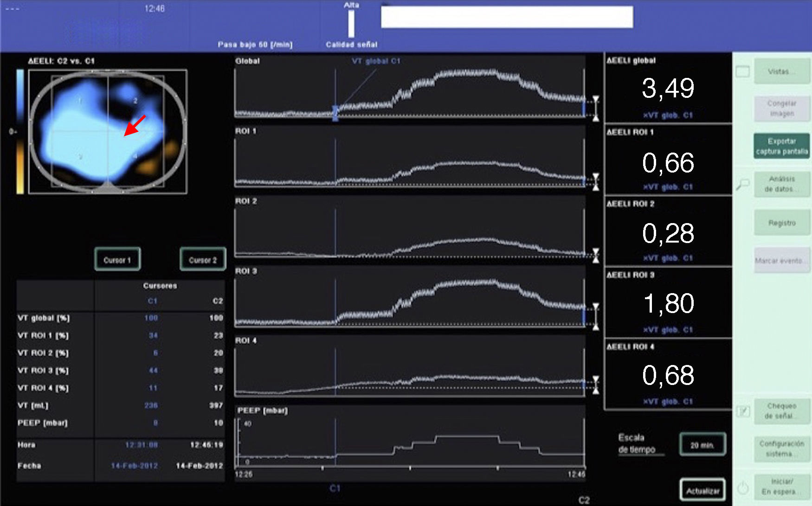Viewport: 812px width, 506px height.
Task: Click the views screen icon beside Vistas
Action: point(743,72)
